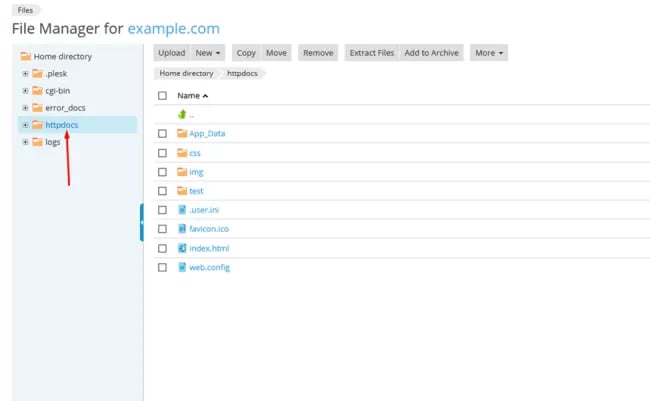Open the css folder link
This screenshot has width=650, height=401.
pos(195,153)
